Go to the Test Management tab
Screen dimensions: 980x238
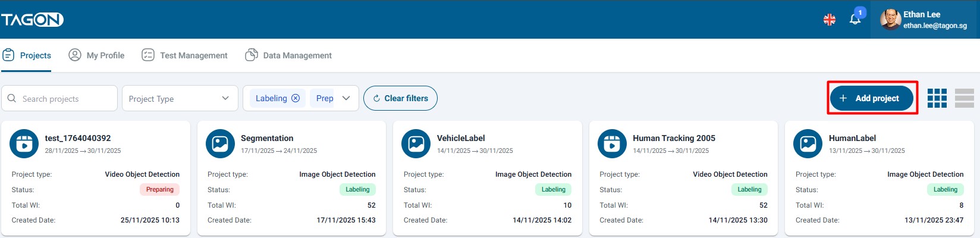click(185, 55)
